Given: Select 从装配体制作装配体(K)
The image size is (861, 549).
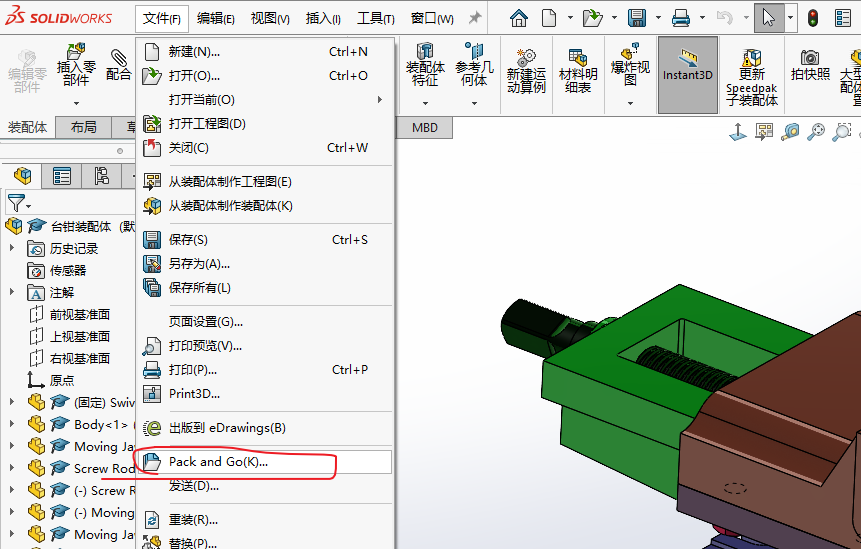Looking at the screenshot, I should (265, 206).
